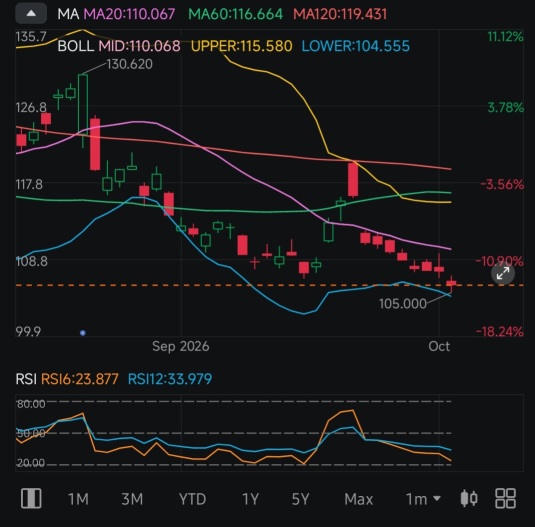
Task: Tap the Sep 2026 date axis label
Action: coord(180,346)
